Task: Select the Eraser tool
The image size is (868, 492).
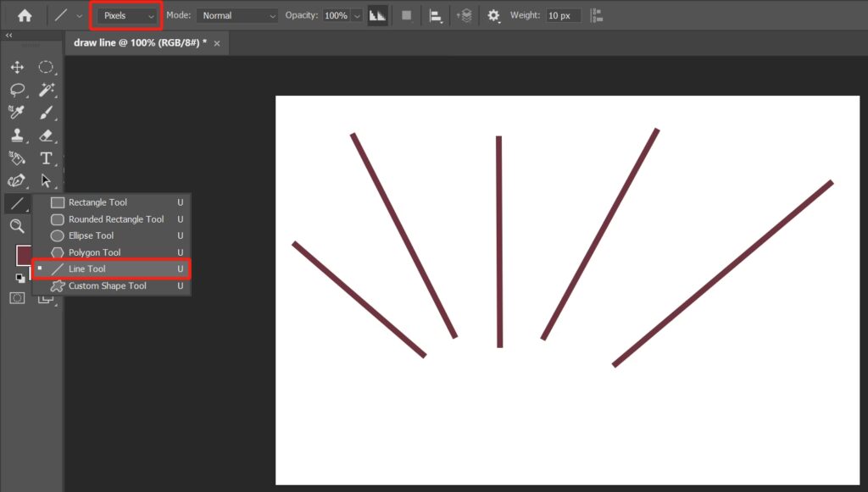Action: click(x=47, y=135)
